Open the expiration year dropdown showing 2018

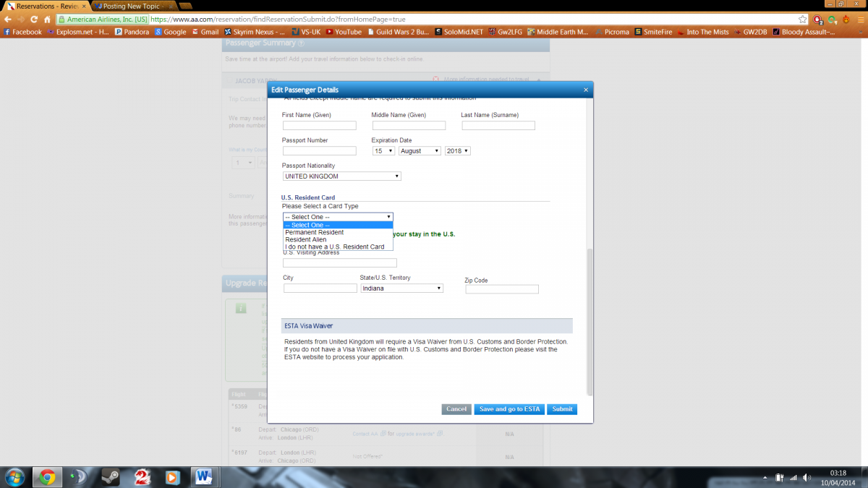click(458, 150)
